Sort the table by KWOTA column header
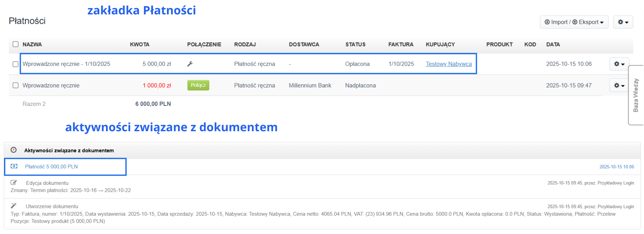This screenshot has height=234, width=644. click(x=140, y=45)
